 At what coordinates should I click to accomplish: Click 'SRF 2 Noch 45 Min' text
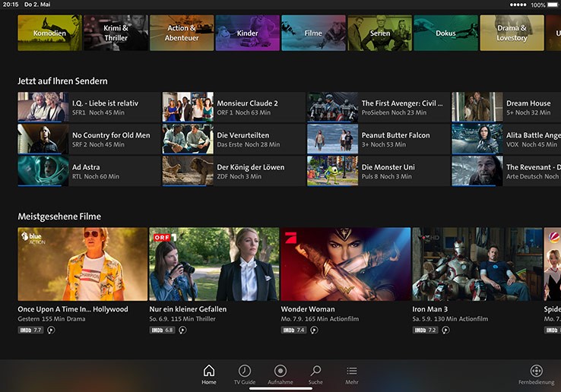(x=98, y=144)
